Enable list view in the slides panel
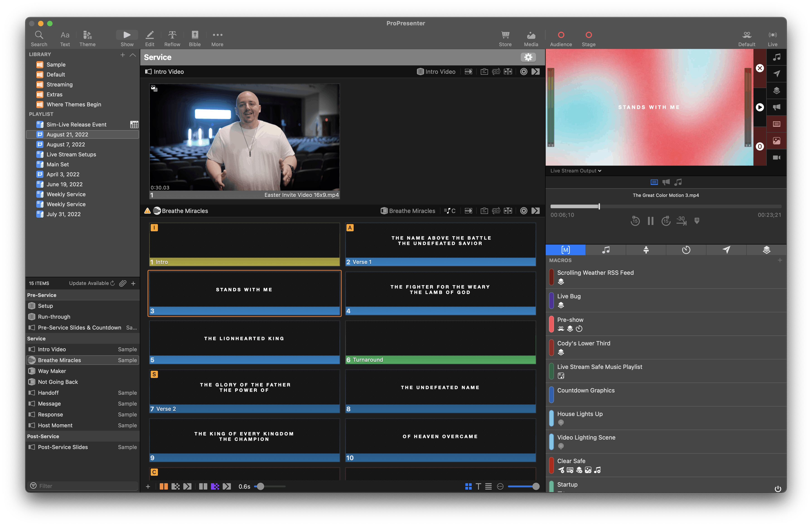The height and width of the screenshot is (526, 812). tap(488, 486)
